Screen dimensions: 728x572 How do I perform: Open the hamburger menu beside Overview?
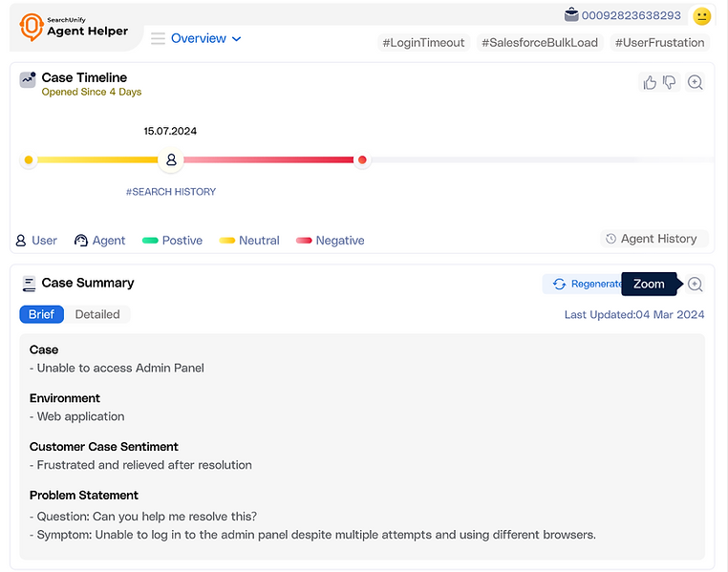(x=159, y=39)
